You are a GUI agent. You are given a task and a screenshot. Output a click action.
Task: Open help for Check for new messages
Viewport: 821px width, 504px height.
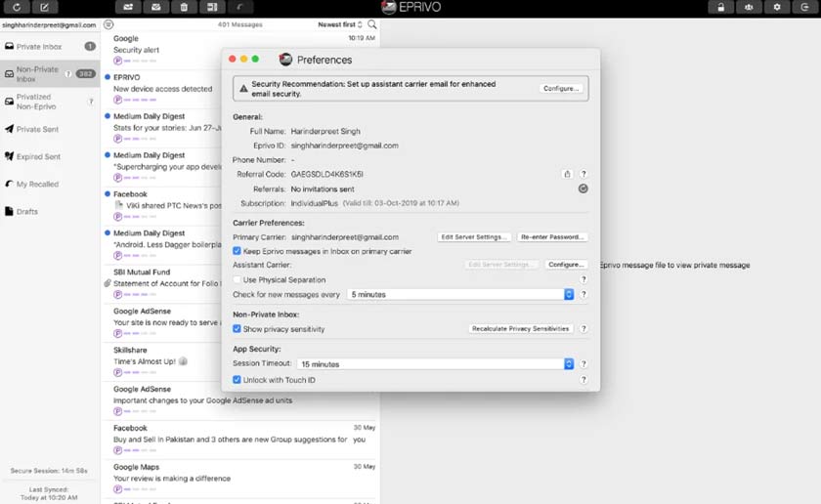(x=583, y=294)
